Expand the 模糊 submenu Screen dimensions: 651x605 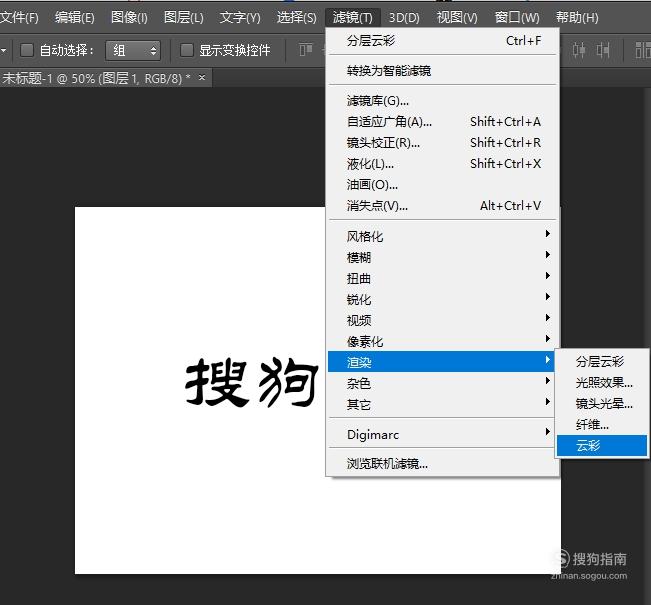(443, 257)
